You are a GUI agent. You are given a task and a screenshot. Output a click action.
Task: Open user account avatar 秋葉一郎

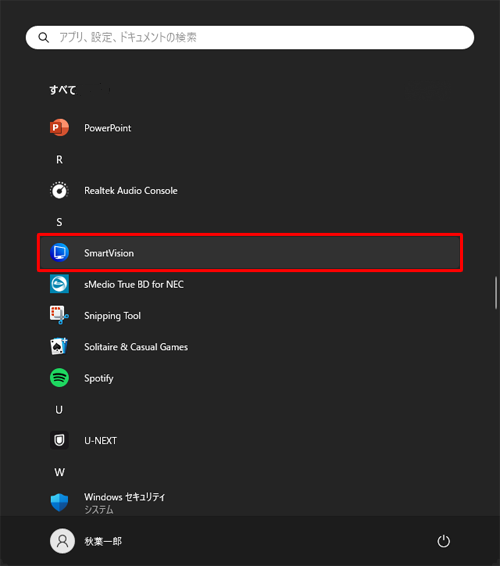point(62,541)
